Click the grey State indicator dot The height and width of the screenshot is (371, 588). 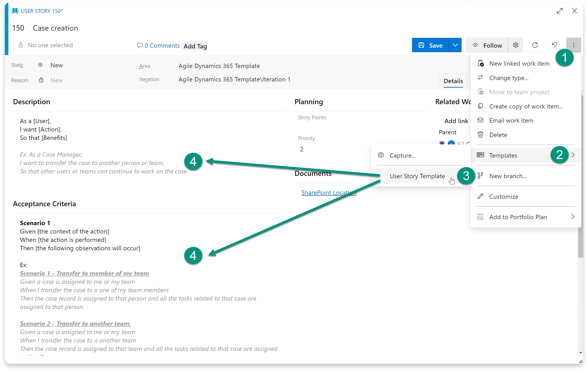click(x=40, y=65)
